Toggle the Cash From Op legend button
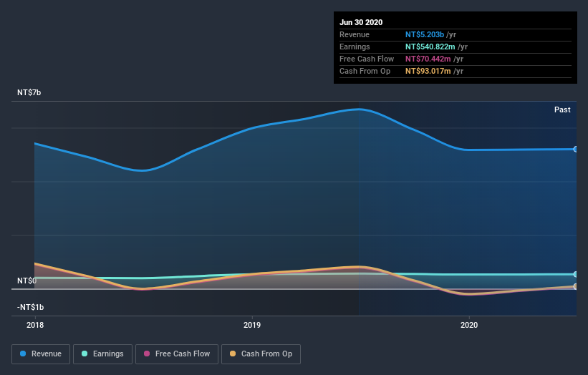Screen dimensions: 588x375 tap(261, 354)
